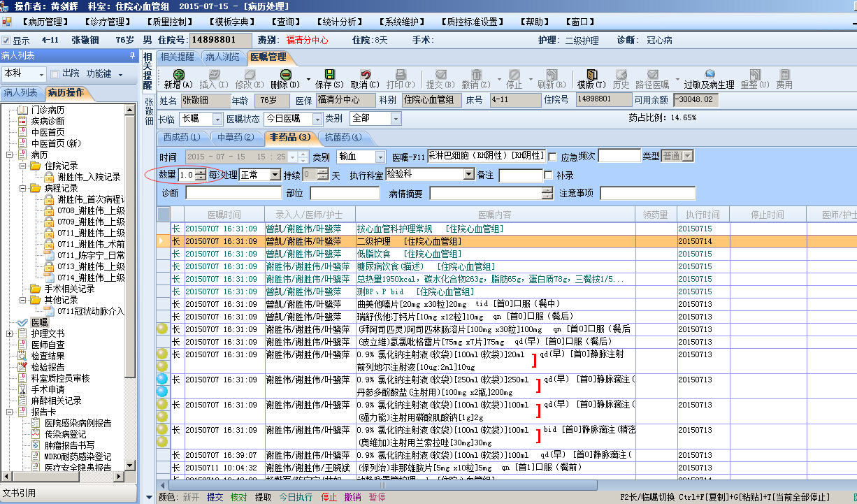The height and width of the screenshot is (504, 857).
Task: Click the 修改 (modify) toolbar icon
Action: tap(249, 74)
